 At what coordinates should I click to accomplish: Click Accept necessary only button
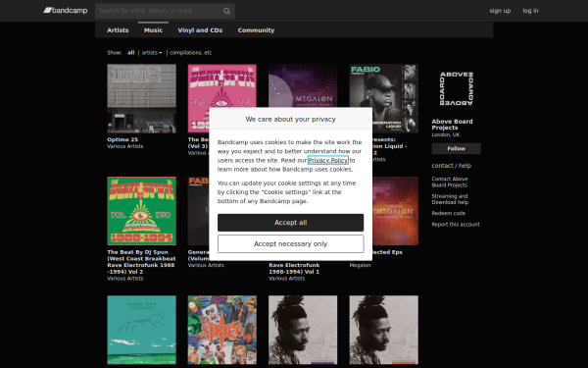pos(291,244)
